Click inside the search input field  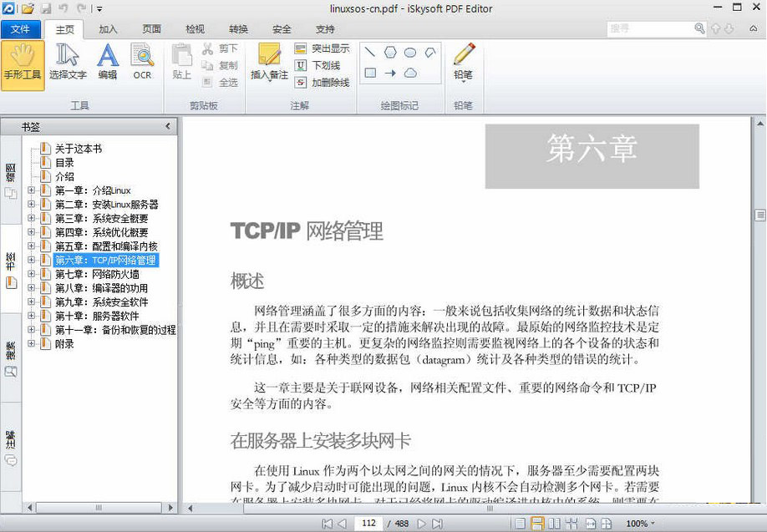pos(649,28)
